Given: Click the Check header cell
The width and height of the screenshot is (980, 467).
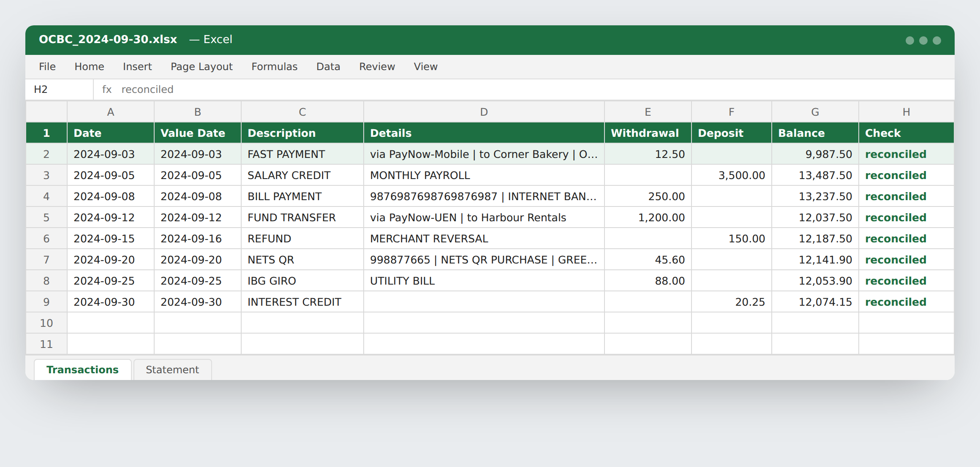Looking at the screenshot, I should [906, 133].
